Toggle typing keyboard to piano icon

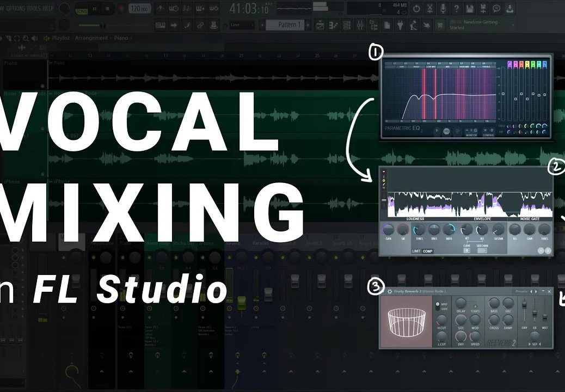coord(161,25)
